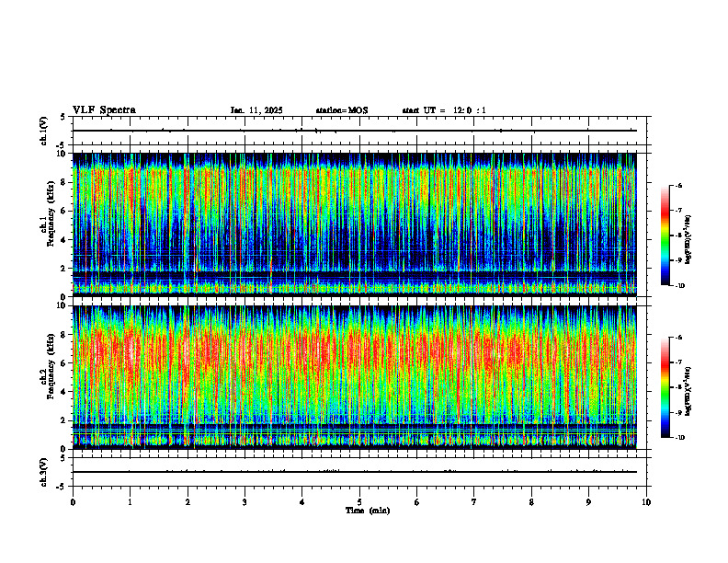The width and height of the screenshot is (728, 563).
Task: Click the -6 value on ch.1 color bar
Action: point(678,185)
